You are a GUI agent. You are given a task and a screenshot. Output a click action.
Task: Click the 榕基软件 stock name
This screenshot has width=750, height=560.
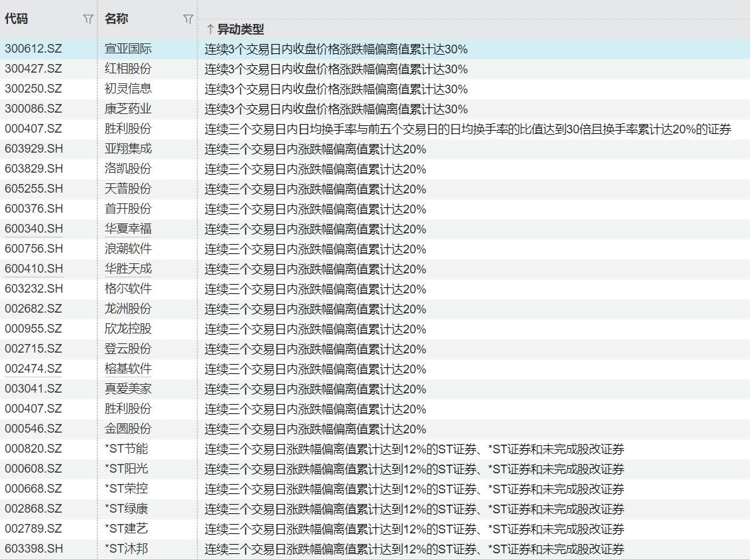tap(128, 369)
